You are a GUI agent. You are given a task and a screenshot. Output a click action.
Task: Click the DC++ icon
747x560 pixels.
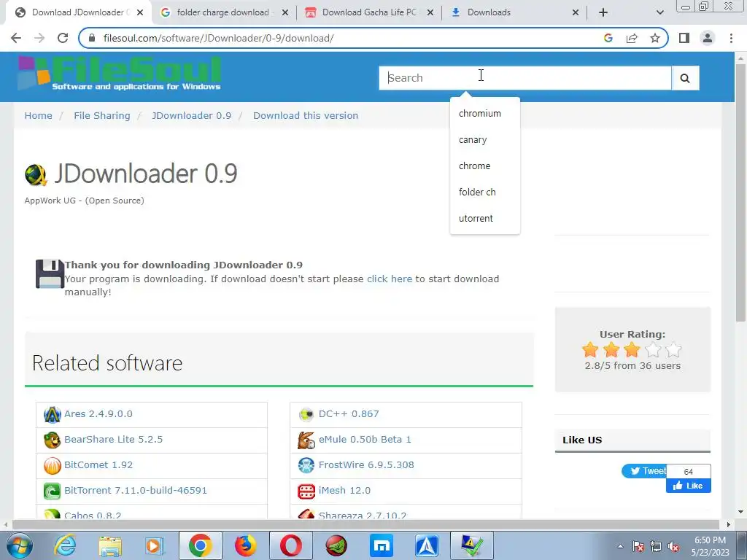click(x=306, y=414)
